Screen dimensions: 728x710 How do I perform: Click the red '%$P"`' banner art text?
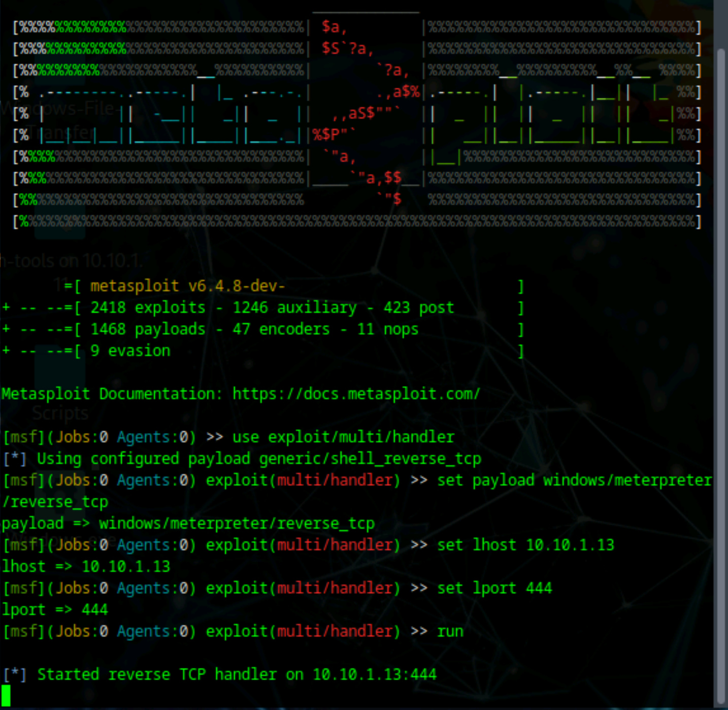click(334, 135)
